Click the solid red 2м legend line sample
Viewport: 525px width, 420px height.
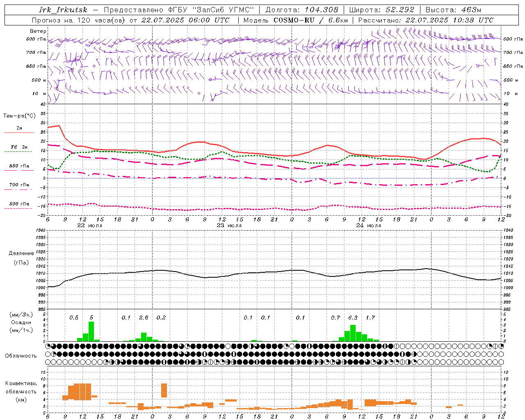coord(19,133)
